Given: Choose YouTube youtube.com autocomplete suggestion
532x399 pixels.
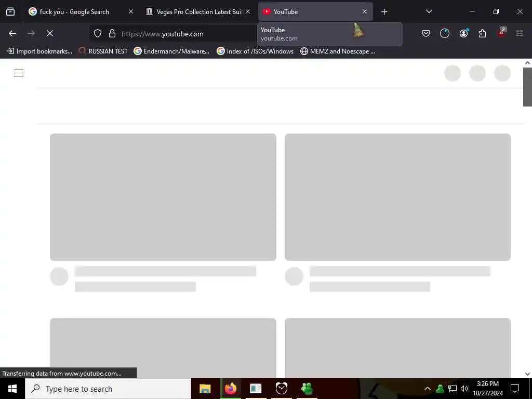Looking at the screenshot, I should click(x=329, y=34).
